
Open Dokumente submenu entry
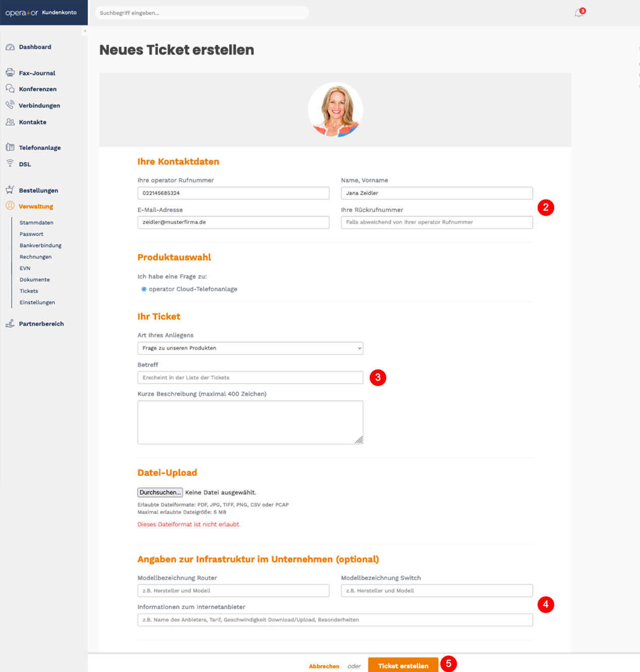(x=34, y=279)
